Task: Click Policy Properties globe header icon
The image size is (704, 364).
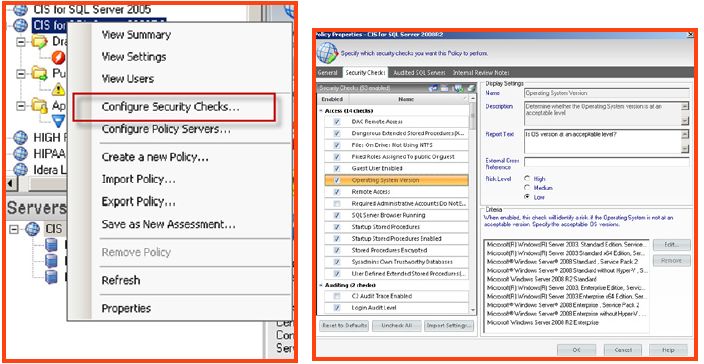Action: pyautogui.click(x=327, y=53)
